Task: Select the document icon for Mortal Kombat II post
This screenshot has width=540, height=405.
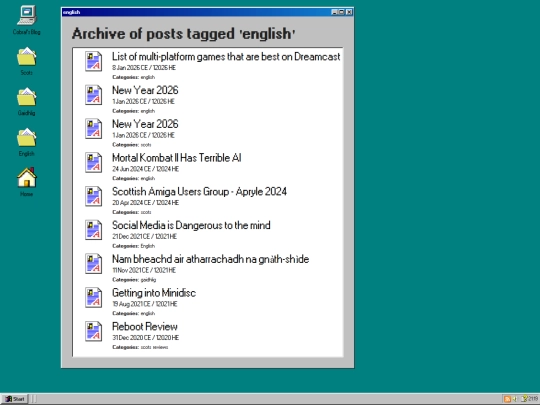Action: (94, 163)
